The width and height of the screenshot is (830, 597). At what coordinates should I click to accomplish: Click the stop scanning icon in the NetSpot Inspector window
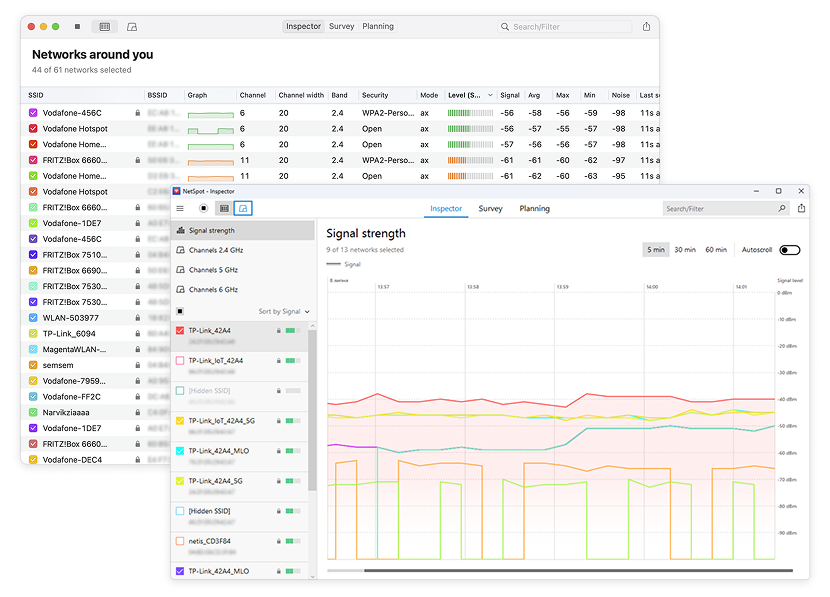(203, 209)
